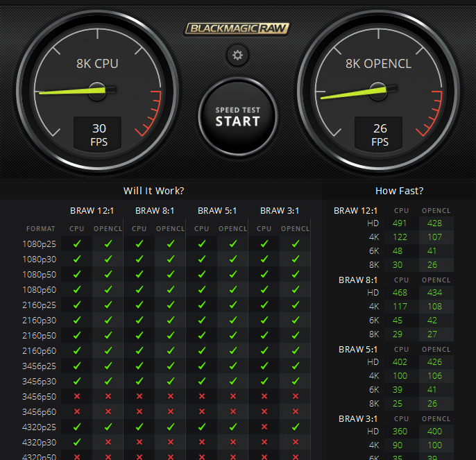Click 3456p60 BRAW 8:1 CPU red cross
This screenshot has height=460, width=476.
coord(139,411)
